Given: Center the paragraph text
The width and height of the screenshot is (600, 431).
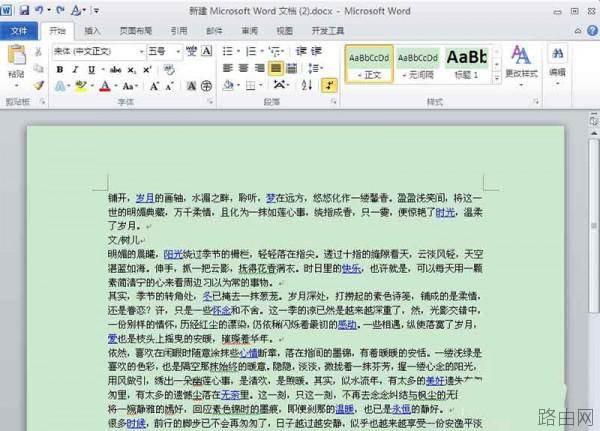Looking at the screenshot, I should [x=244, y=68].
